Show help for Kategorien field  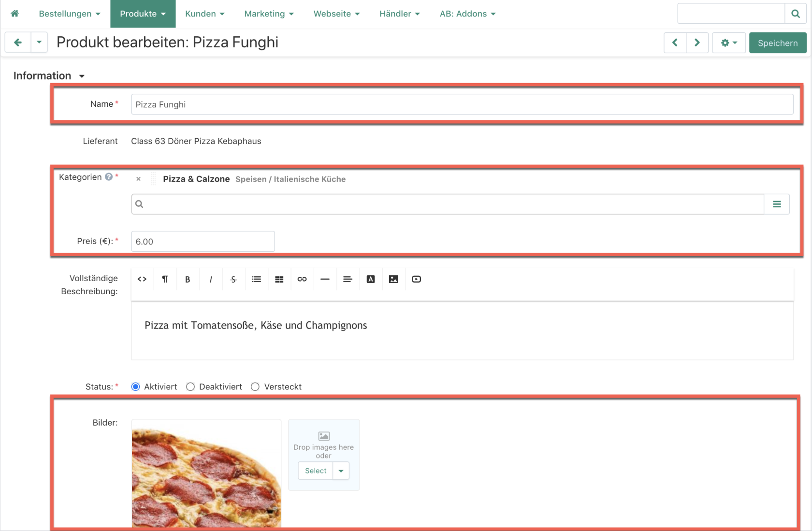tap(109, 177)
